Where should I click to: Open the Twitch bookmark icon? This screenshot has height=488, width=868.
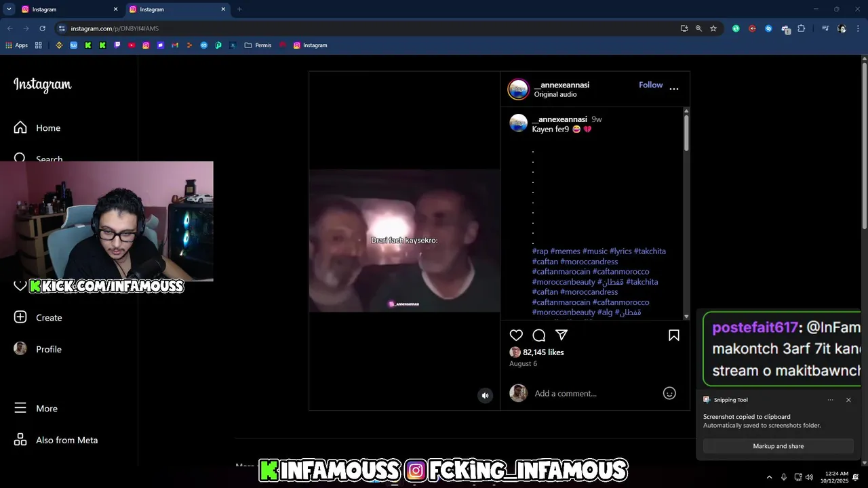pos(117,45)
